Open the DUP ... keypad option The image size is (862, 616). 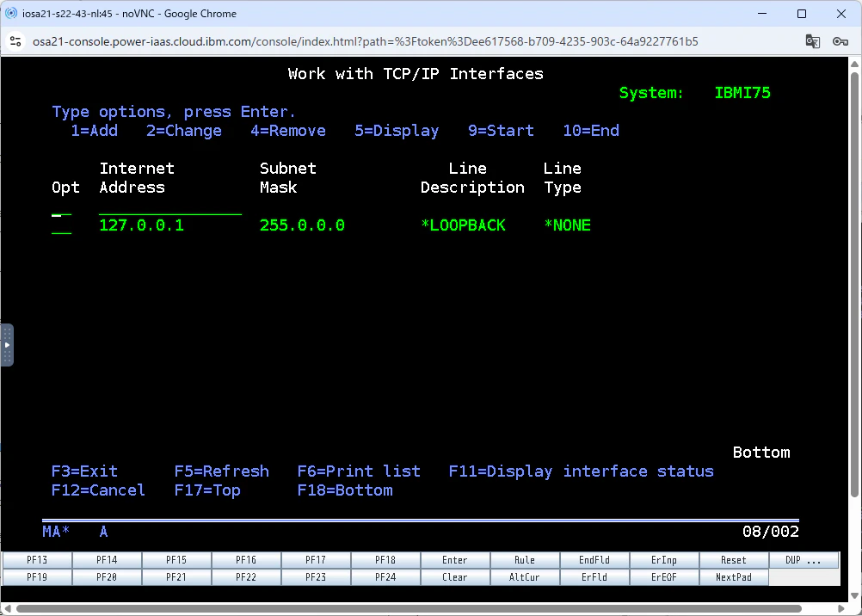pyautogui.click(x=804, y=560)
